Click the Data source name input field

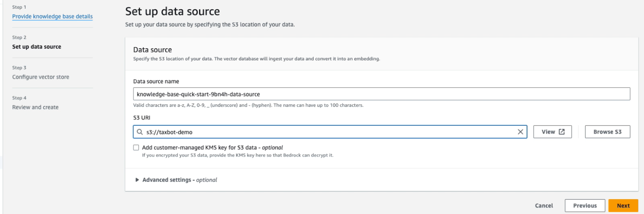point(382,94)
